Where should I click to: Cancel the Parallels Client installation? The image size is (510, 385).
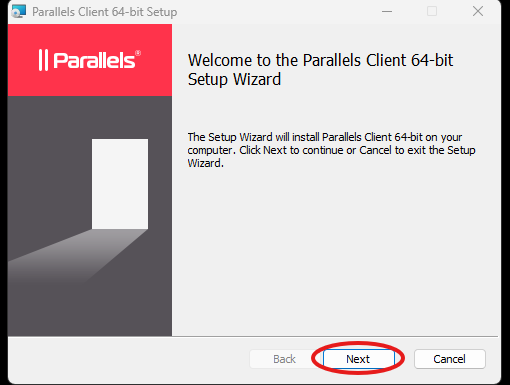(449, 359)
